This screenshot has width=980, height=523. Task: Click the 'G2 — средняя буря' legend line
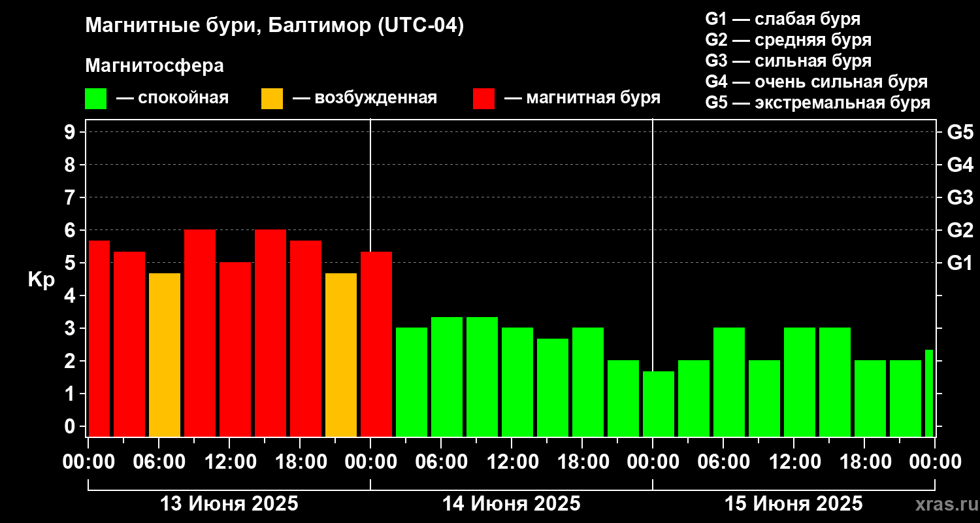tap(788, 39)
